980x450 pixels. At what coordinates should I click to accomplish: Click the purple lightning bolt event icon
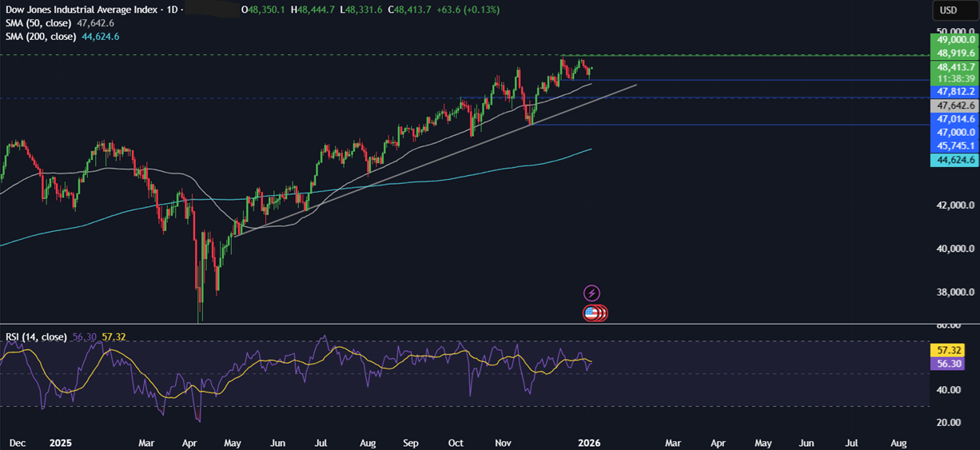[592, 293]
